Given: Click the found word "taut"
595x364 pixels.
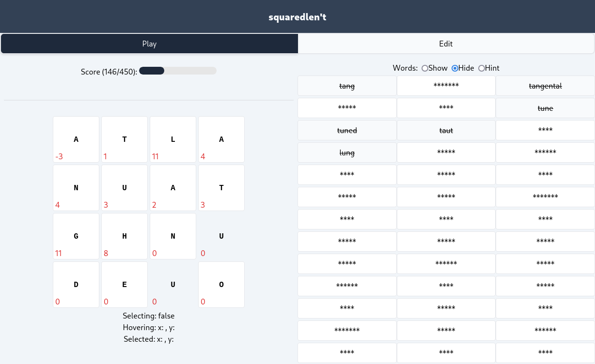Looking at the screenshot, I should pos(446,131).
